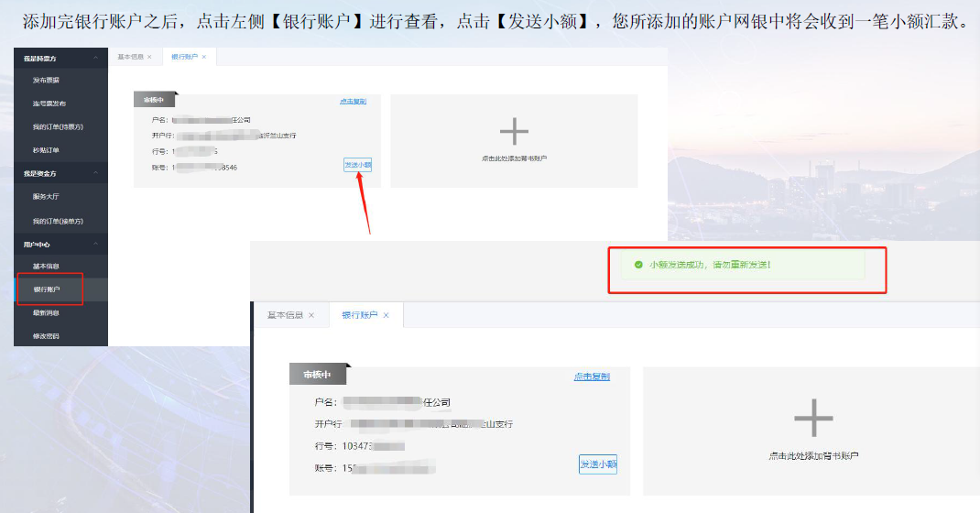Screen dimensions: 980x513
Task: Switch to 基本信息 tab in lower screenshot
Action: pos(285,315)
